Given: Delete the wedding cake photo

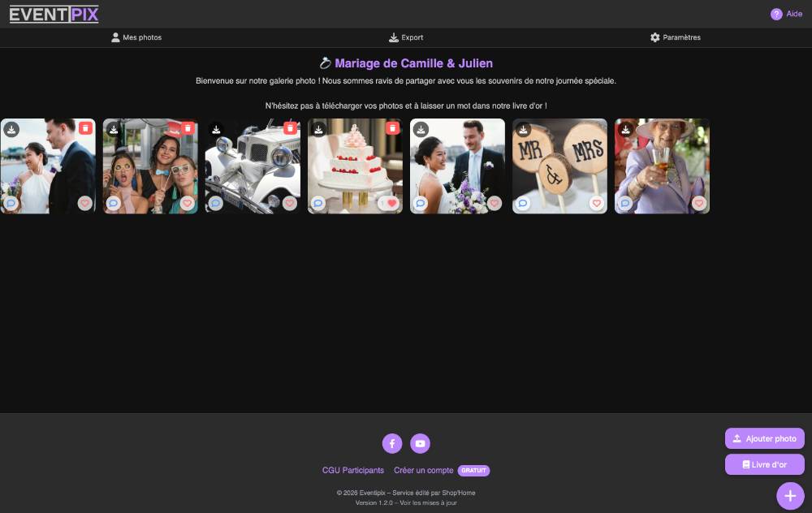Looking at the screenshot, I should click(392, 128).
